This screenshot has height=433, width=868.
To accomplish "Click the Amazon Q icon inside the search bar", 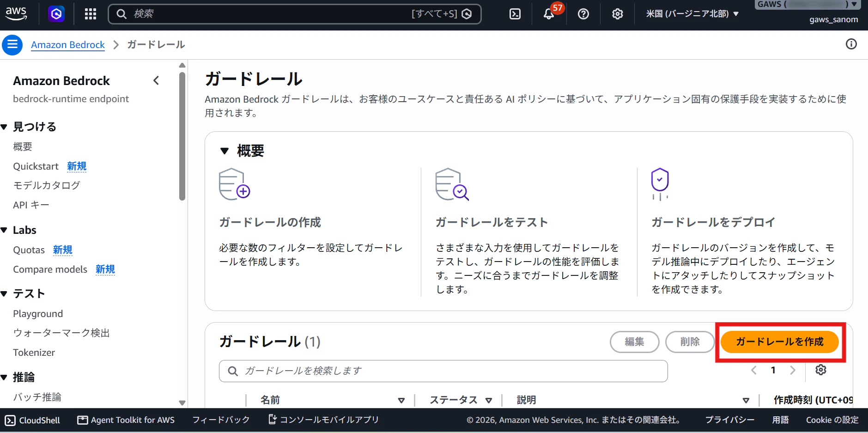I will (467, 14).
